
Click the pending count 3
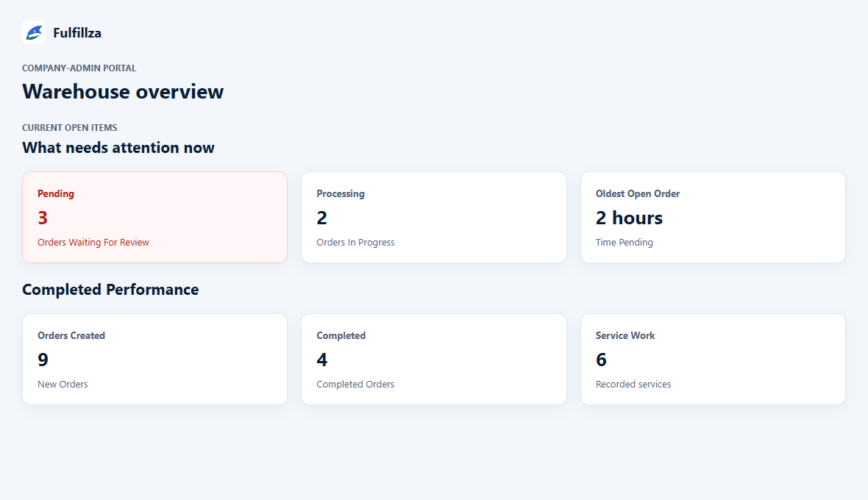43,218
